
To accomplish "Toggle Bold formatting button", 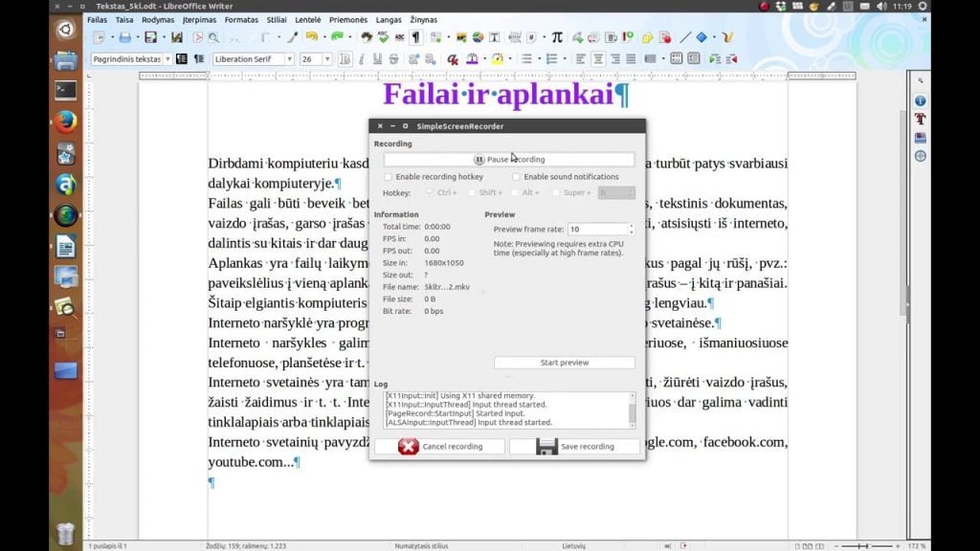I will [345, 58].
